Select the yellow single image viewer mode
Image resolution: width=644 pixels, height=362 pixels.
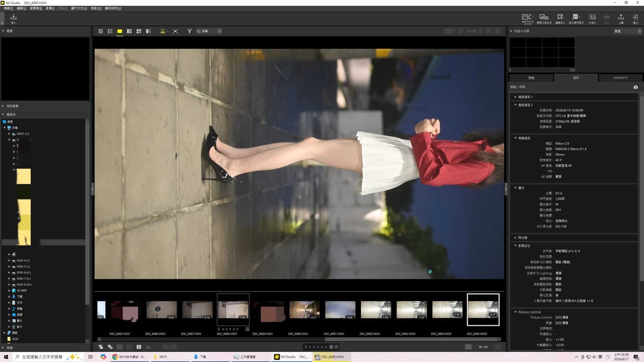[120, 31]
